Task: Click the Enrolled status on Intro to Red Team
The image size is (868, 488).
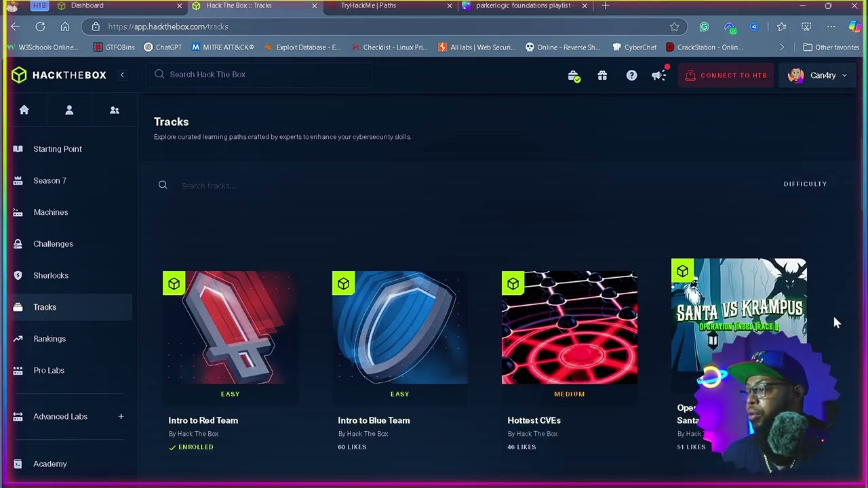Action: tap(191, 447)
